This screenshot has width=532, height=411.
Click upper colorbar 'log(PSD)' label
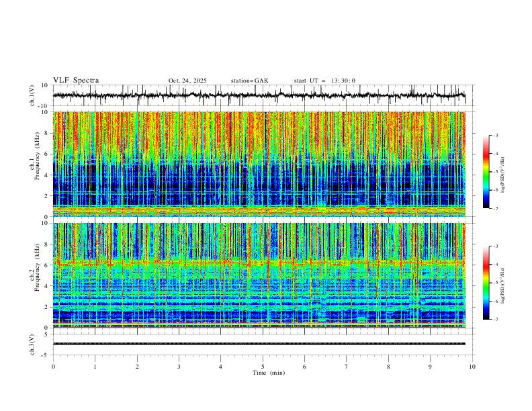502,175
